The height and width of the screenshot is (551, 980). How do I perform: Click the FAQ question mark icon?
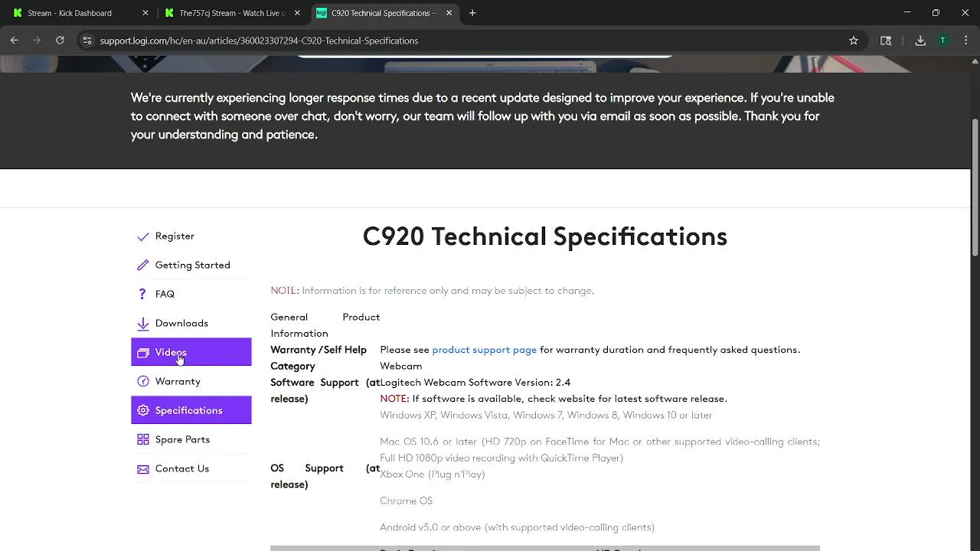click(x=142, y=295)
